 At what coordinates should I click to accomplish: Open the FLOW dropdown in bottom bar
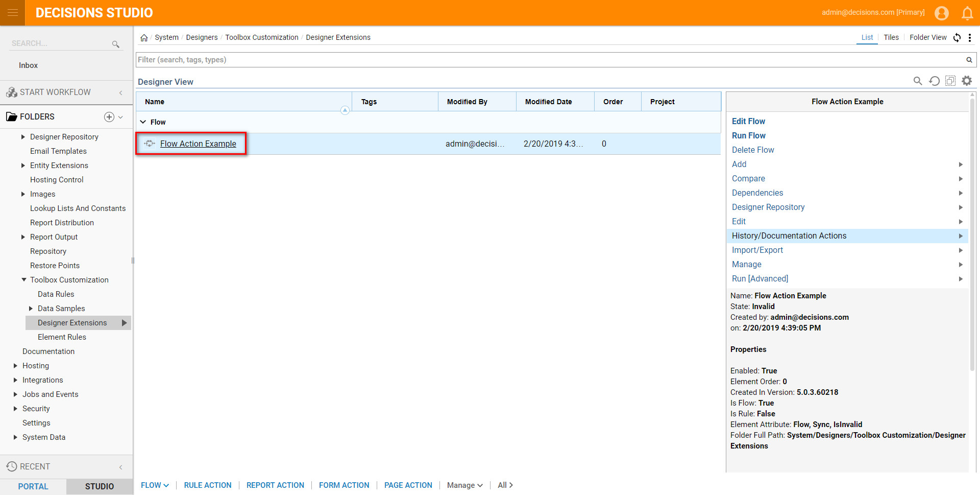[155, 485]
